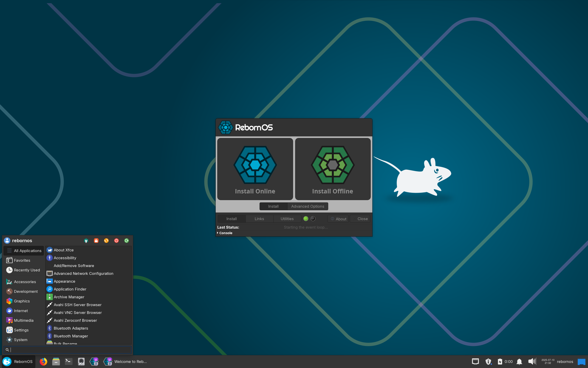Select the Settings category
The width and height of the screenshot is (588, 368).
24,330
